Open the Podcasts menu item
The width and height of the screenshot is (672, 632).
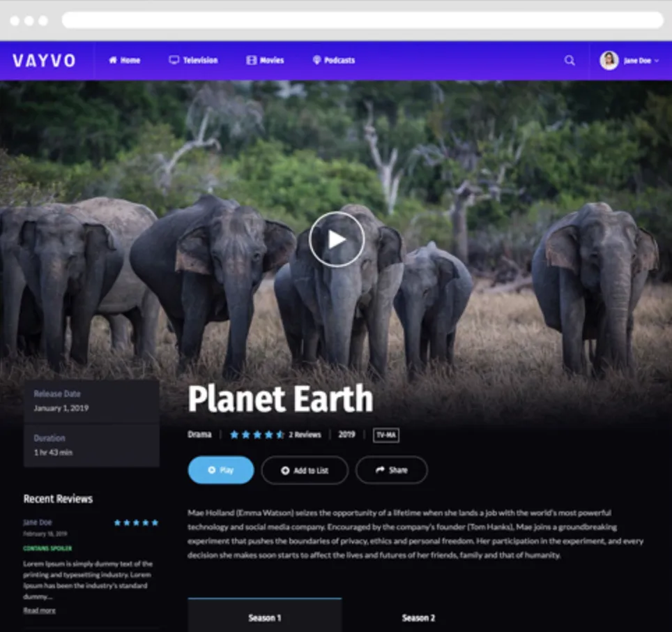pos(334,61)
